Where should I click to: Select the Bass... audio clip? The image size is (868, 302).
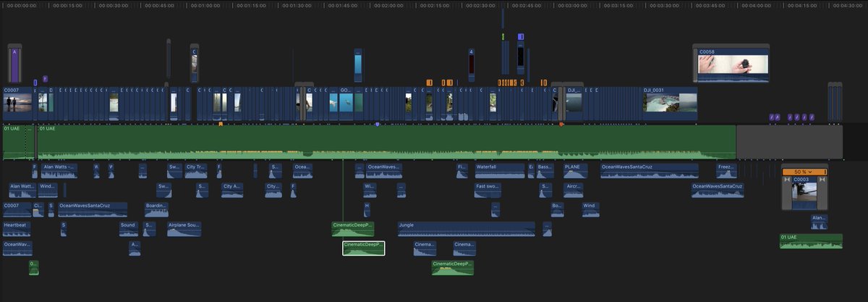(x=545, y=170)
